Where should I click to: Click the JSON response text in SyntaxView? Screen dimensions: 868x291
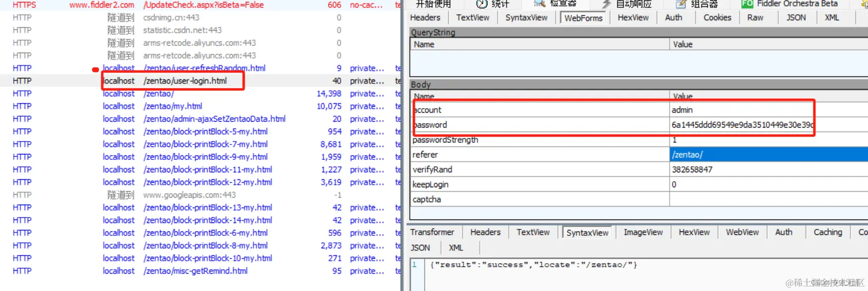[x=534, y=265]
